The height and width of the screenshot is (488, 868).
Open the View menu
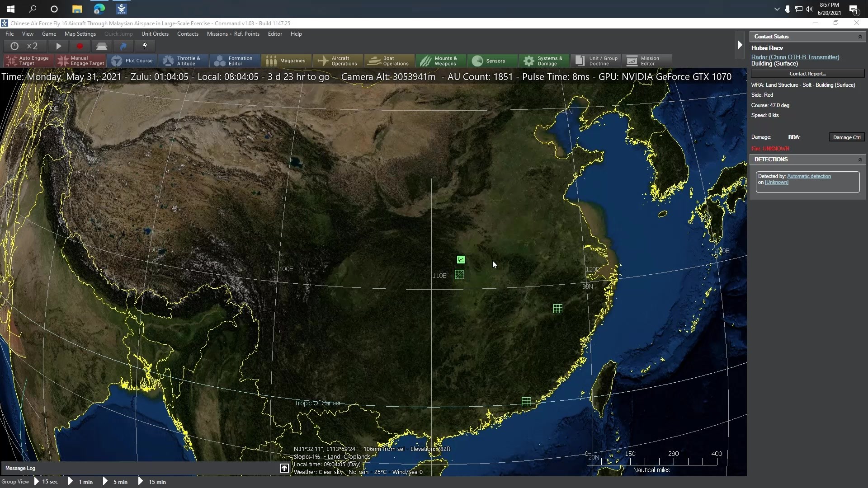tap(28, 34)
